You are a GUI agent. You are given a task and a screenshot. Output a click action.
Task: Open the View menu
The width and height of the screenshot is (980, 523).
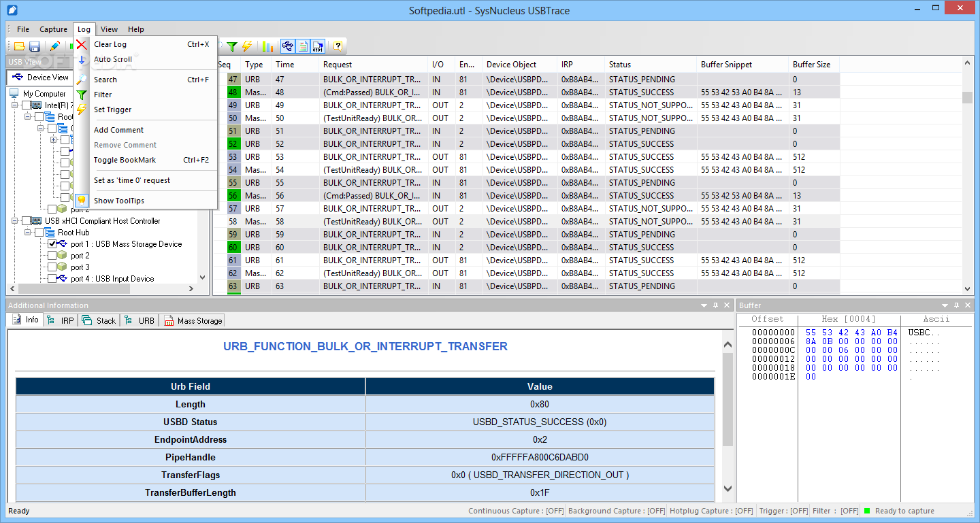[x=109, y=29]
